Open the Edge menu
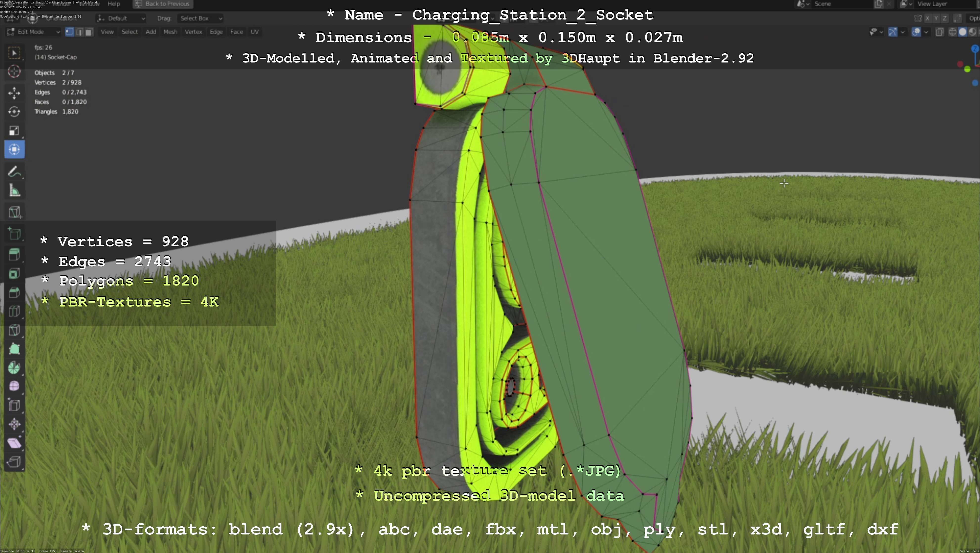The image size is (980, 553). click(x=216, y=32)
